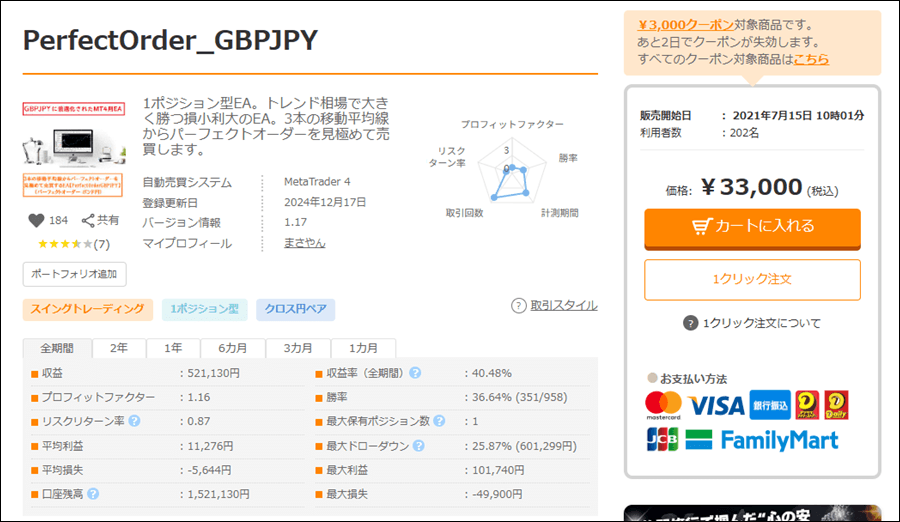Click the heart favorite icon

[36, 221]
